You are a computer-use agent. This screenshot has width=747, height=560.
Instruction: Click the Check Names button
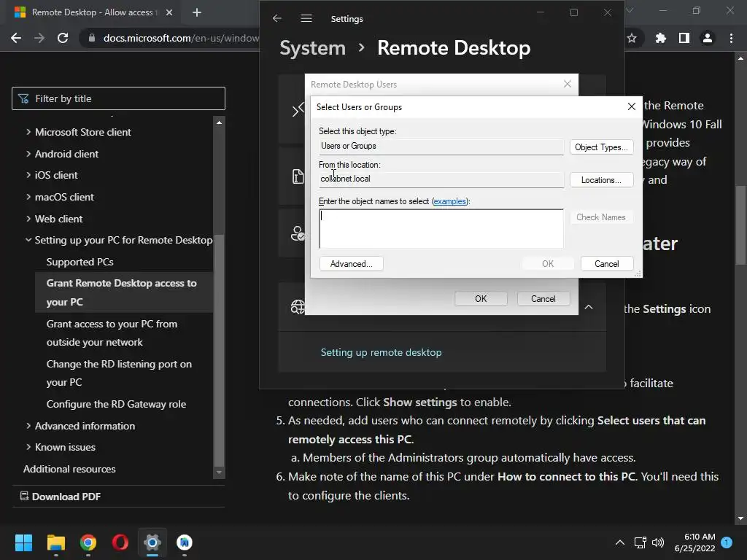(601, 217)
